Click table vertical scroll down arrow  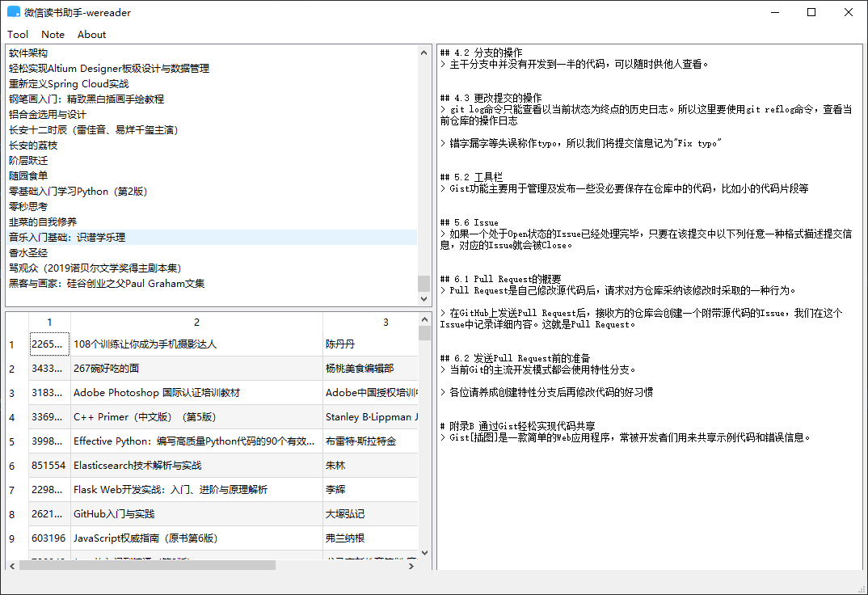coord(424,552)
